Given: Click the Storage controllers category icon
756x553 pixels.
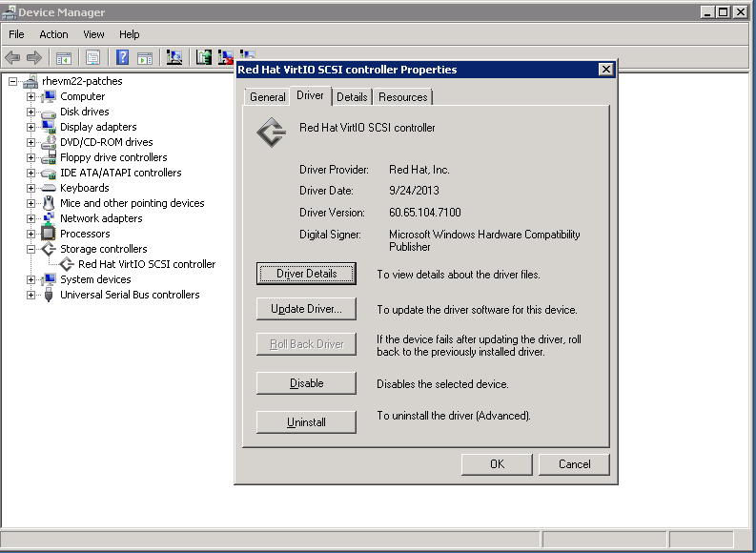Looking at the screenshot, I should pos(49,249).
